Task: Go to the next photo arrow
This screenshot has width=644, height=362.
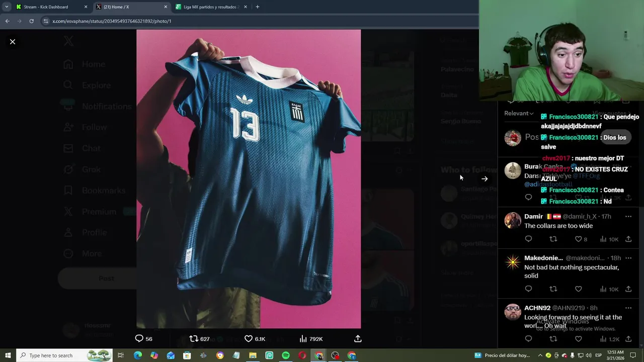Action: tap(485, 178)
